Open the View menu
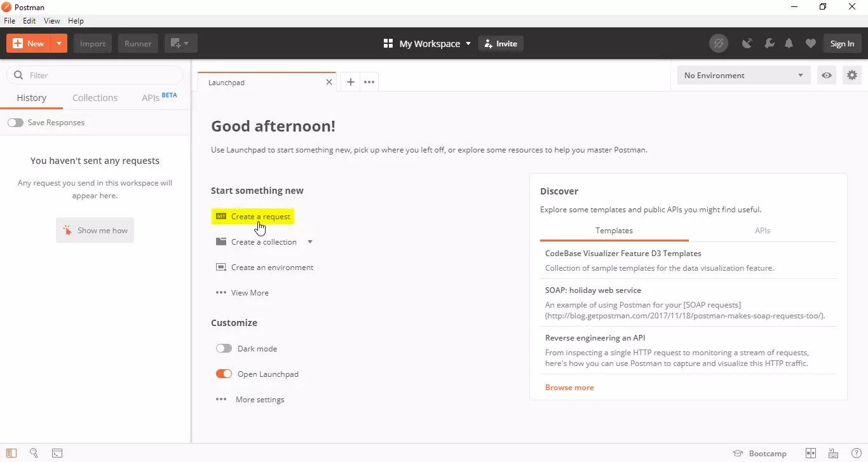This screenshot has width=868, height=462. [52, 20]
